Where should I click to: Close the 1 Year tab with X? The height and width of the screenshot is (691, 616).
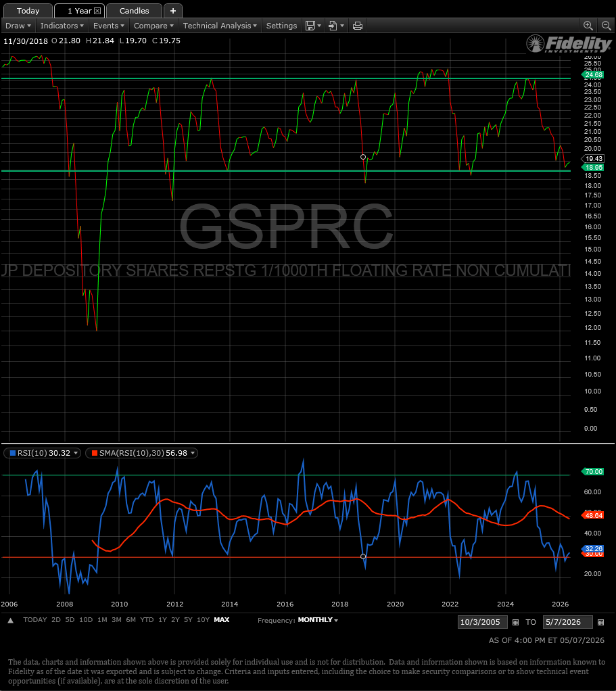coord(97,11)
